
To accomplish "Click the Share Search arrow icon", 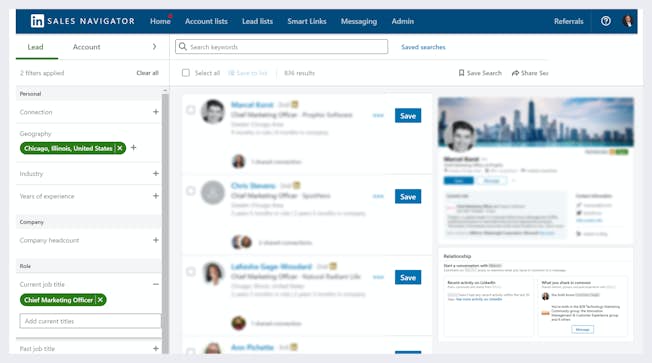I will coord(515,73).
